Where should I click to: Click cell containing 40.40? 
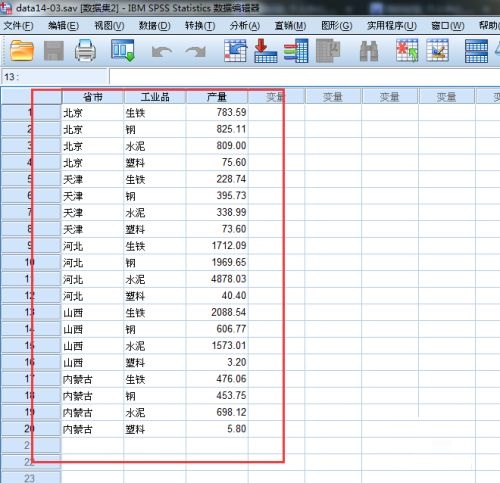pyautogui.click(x=217, y=296)
